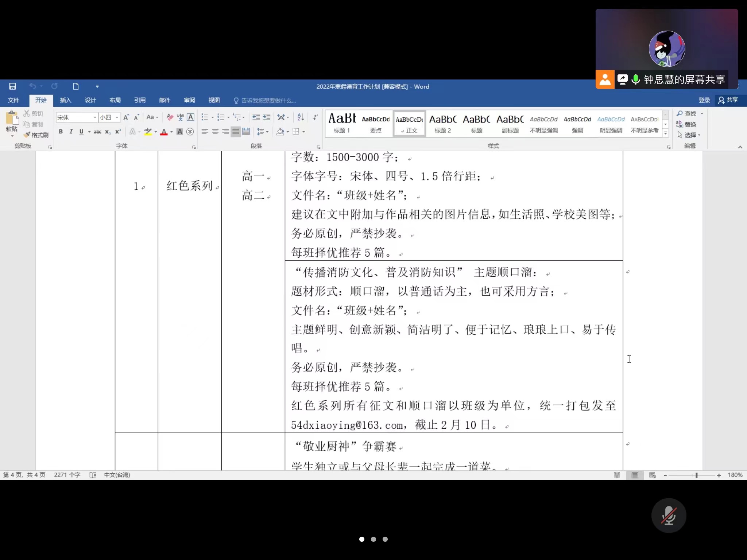Switch to the 审阅 ribbon tab
The height and width of the screenshot is (560, 747).
click(x=189, y=100)
